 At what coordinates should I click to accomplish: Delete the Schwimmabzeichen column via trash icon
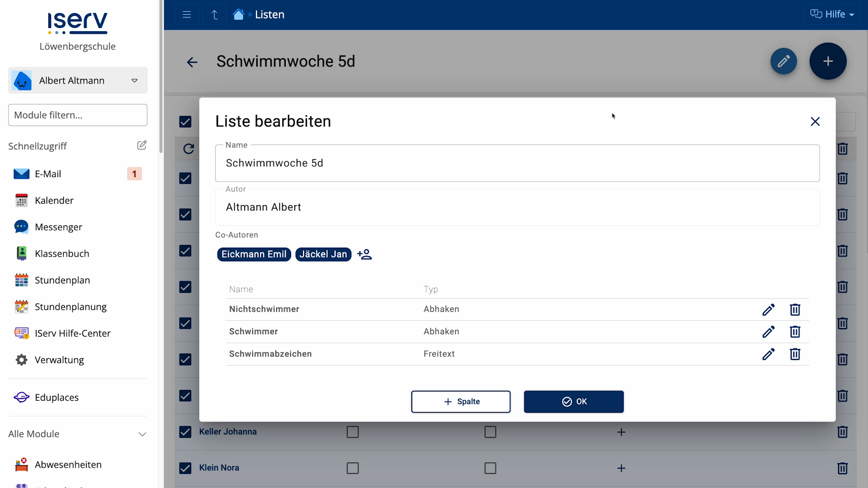795,354
